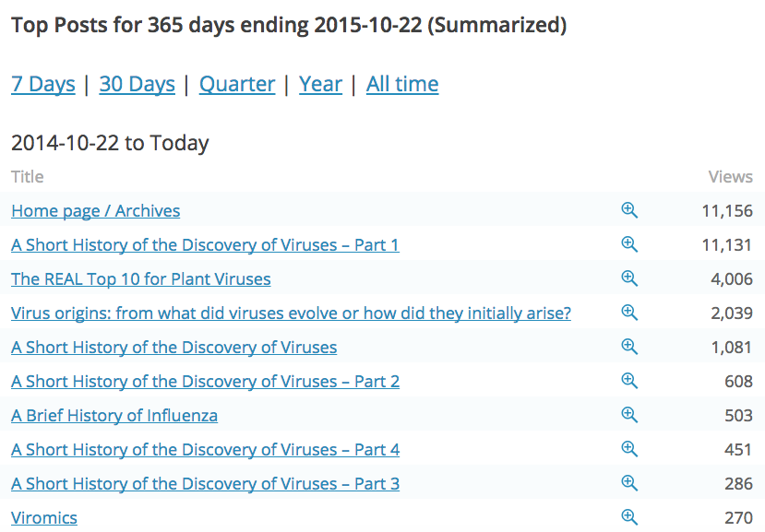This screenshot has height=532, width=765.
Task: Click magnifier icon in the 1,081 views row
Action: coord(629,347)
